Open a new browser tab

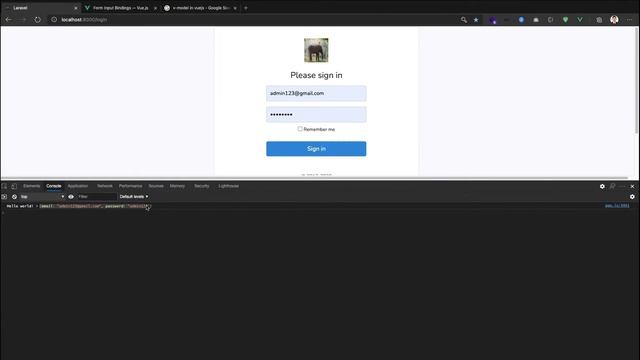point(246,8)
